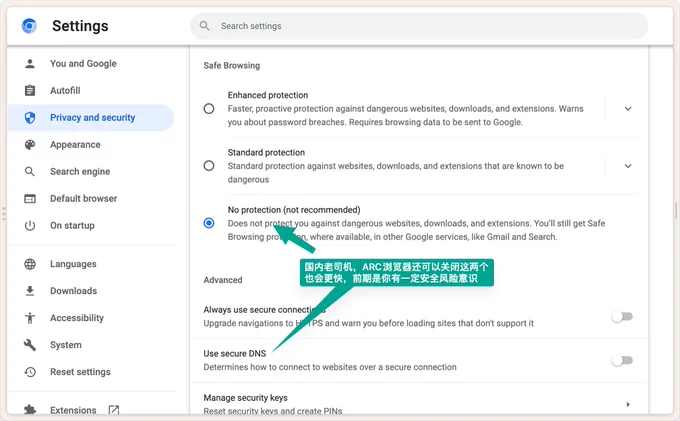Open the System section

(91, 345)
